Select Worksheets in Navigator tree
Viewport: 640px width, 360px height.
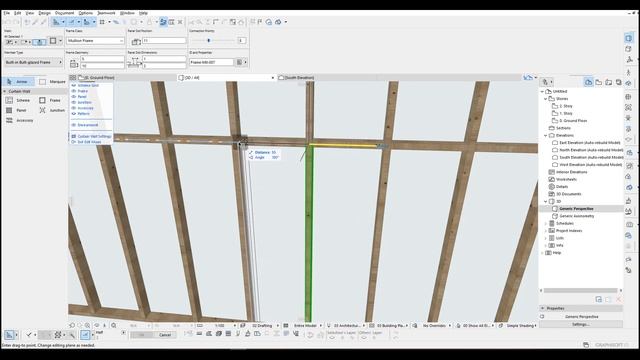pyautogui.click(x=567, y=179)
